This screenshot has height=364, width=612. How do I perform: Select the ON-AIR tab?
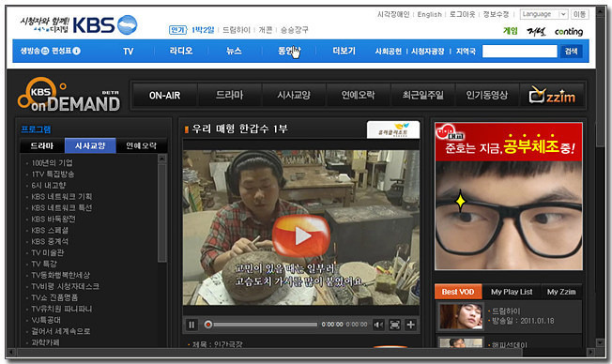(x=164, y=95)
